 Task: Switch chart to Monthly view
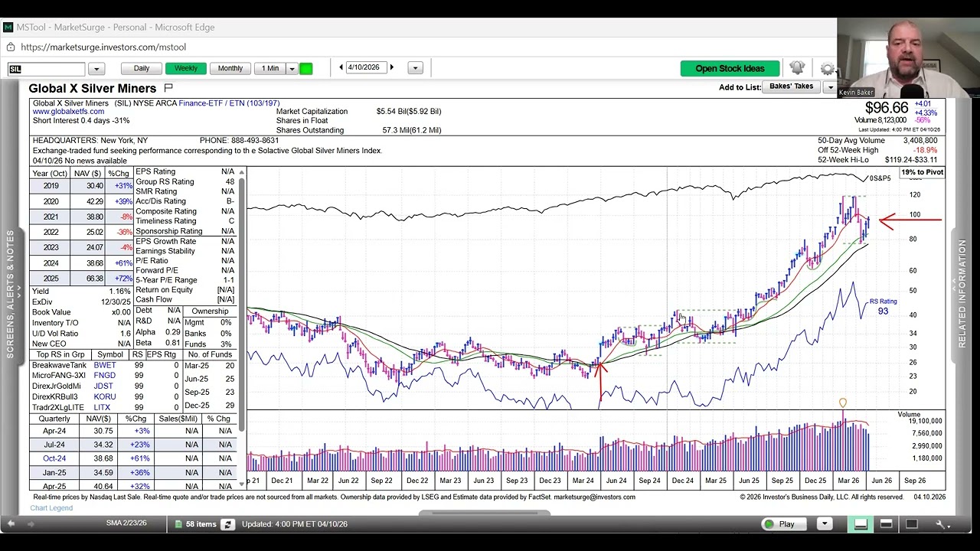[x=230, y=68]
